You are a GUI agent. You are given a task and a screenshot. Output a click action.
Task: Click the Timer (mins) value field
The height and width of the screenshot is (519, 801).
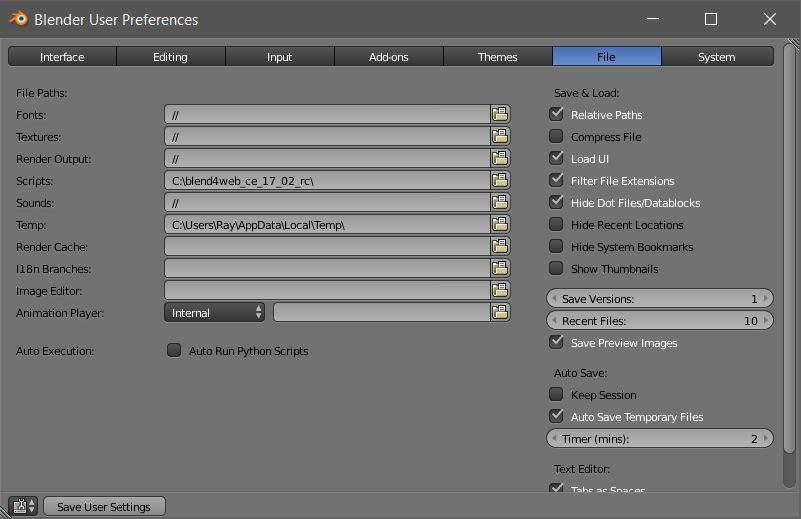coord(659,438)
